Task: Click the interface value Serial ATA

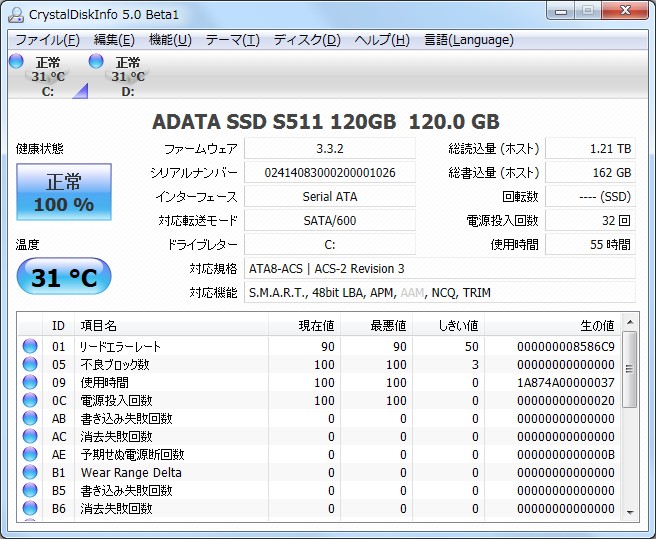Action: (330, 196)
